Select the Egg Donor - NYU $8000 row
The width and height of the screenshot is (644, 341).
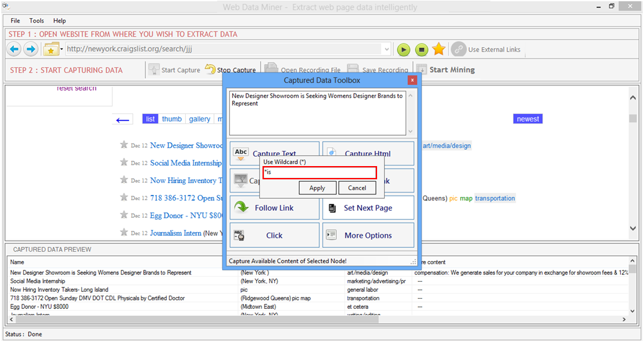[40, 306]
